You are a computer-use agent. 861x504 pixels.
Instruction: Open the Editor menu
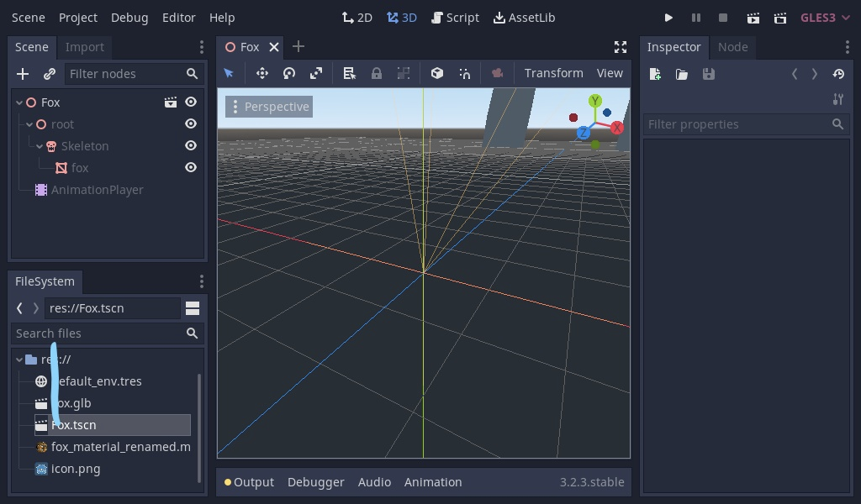tap(179, 18)
